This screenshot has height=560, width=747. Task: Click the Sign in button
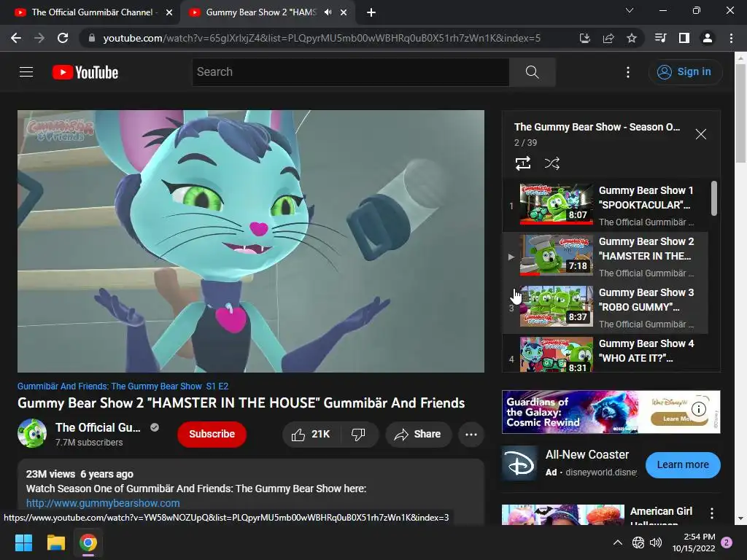684,72
